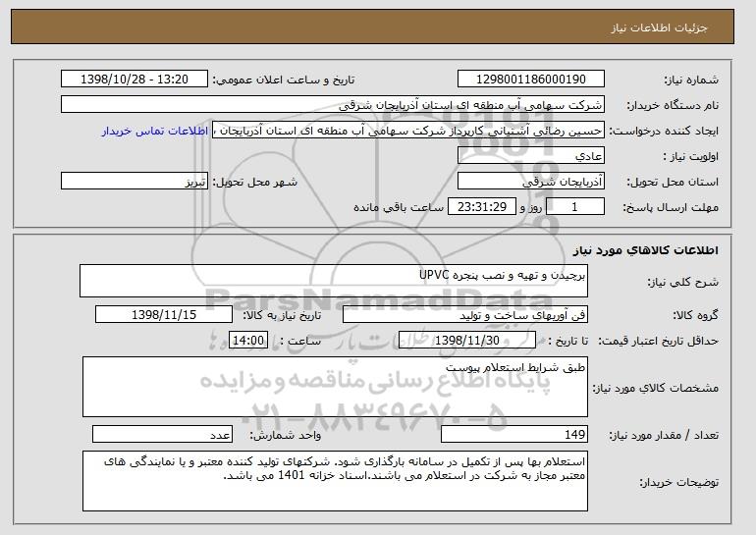Click the quantity field showing 149

tap(514, 434)
